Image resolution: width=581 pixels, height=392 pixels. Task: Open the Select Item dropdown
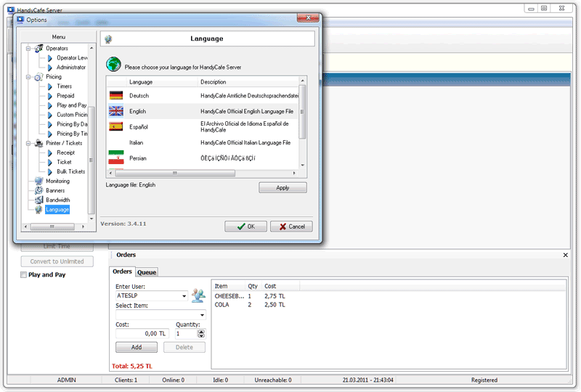tap(202, 314)
